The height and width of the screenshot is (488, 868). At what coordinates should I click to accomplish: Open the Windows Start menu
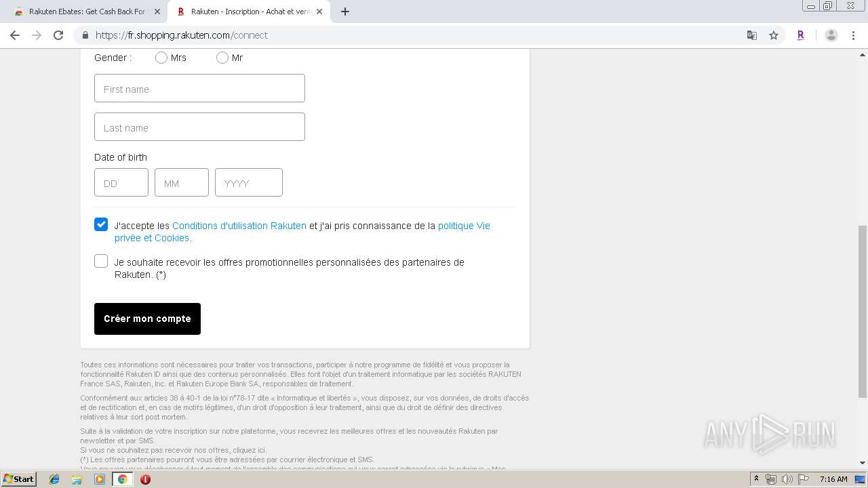(19, 479)
